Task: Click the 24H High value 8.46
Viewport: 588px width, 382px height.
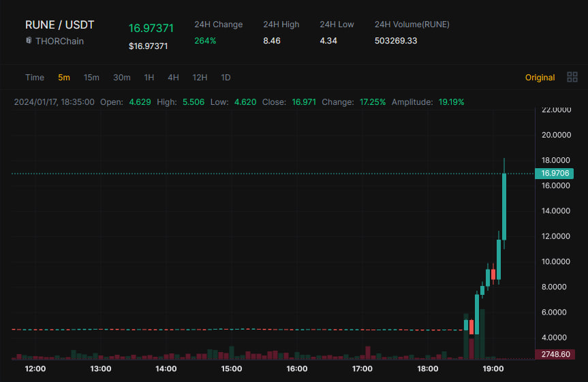Action: (x=272, y=40)
